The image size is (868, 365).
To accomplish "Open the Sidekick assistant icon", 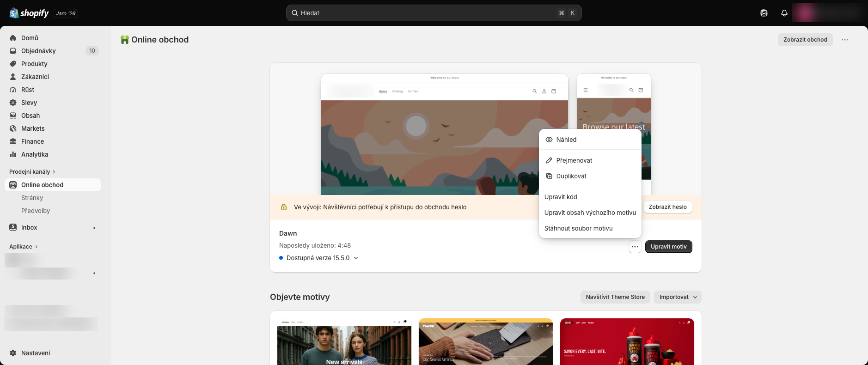I will click(764, 13).
